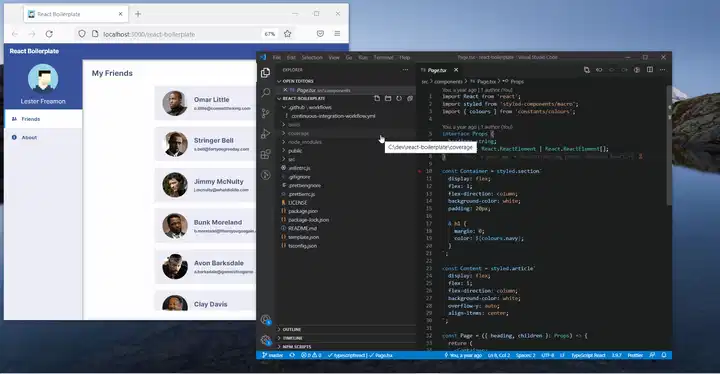Close the Page.tsx editor tab
Viewport: 720px width, 374px height.
click(x=456, y=70)
